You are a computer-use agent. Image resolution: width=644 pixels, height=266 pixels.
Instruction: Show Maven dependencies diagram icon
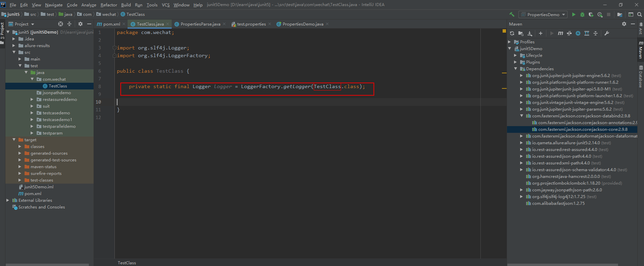tap(587, 33)
